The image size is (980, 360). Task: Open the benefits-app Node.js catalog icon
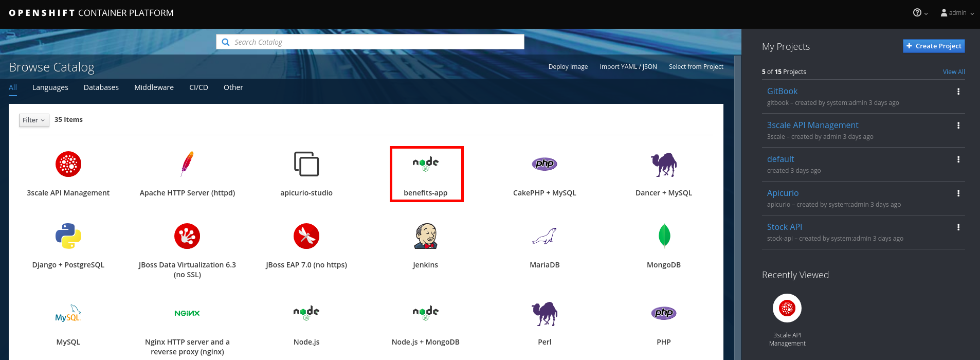point(425,164)
